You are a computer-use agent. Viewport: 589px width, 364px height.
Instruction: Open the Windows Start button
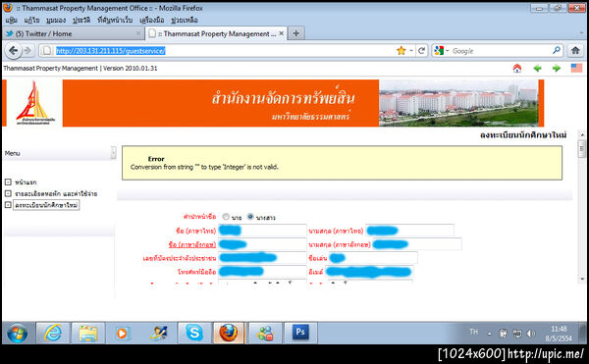tap(18, 334)
